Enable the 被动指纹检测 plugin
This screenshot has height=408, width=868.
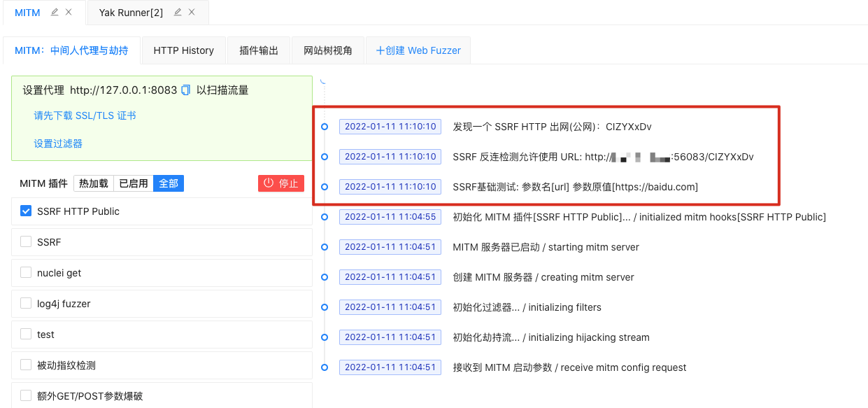point(26,365)
